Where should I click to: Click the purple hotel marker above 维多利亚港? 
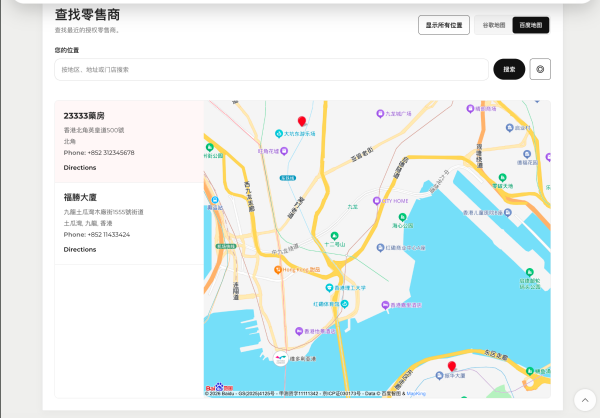pyautogui.click(x=299, y=331)
